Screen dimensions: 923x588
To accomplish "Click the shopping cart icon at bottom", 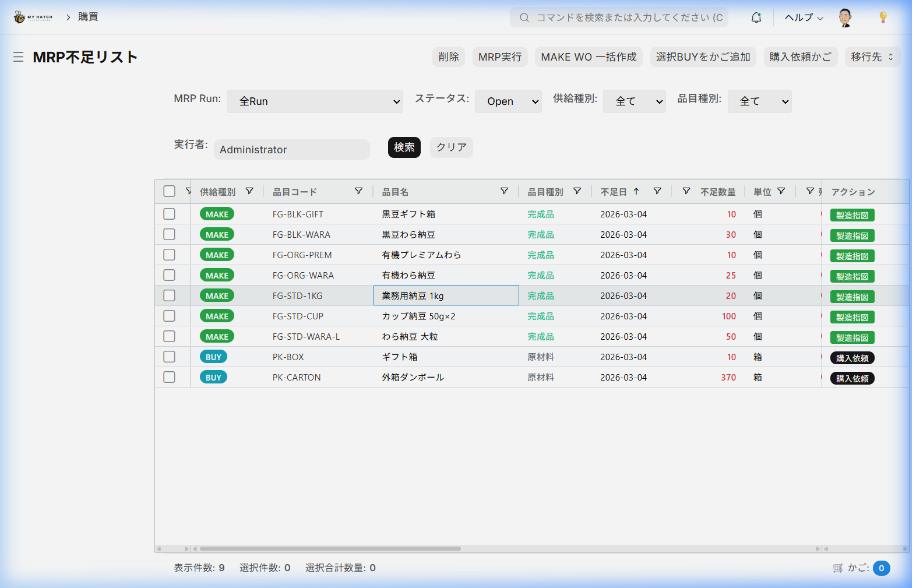I will click(838, 568).
